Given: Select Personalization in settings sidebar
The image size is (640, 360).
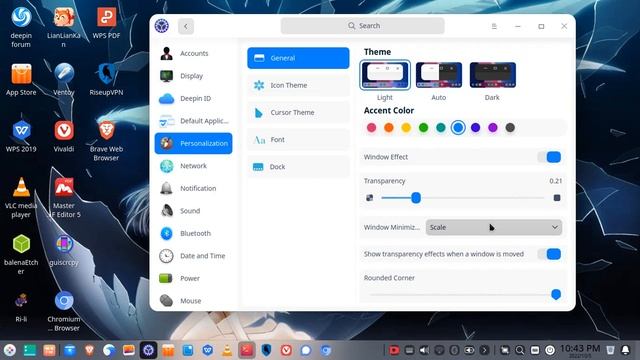Looking at the screenshot, I should (193, 143).
